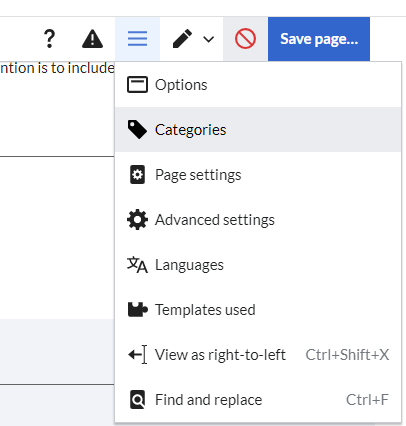Click the translate icon beside Languages
Image resolution: width=406 pixels, height=426 pixels.
pos(137,265)
